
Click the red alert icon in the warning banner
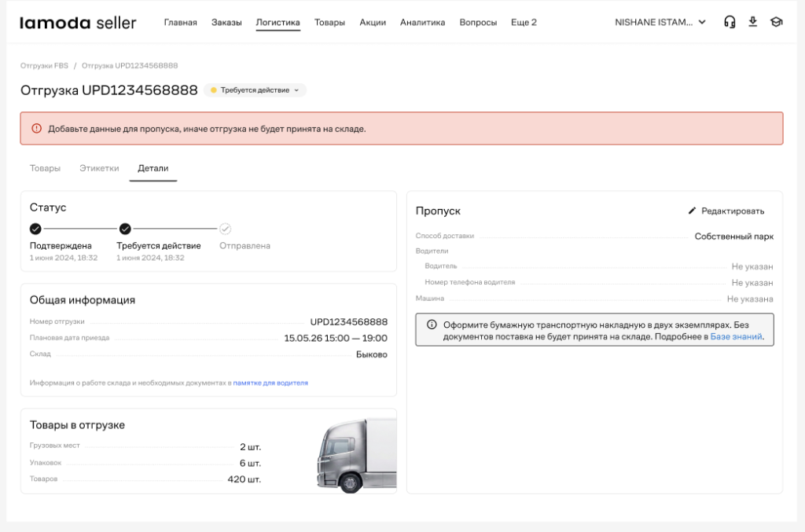click(x=36, y=128)
